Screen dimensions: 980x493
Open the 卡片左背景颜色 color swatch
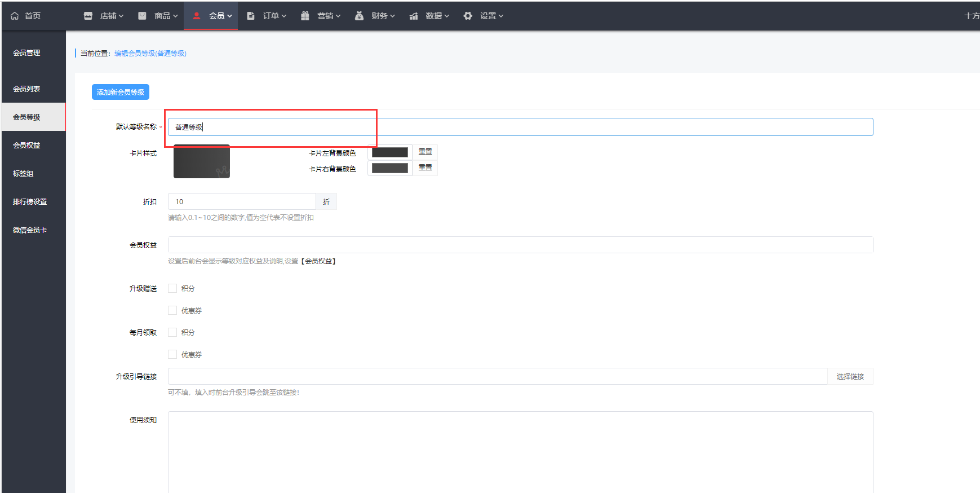tap(389, 152)
